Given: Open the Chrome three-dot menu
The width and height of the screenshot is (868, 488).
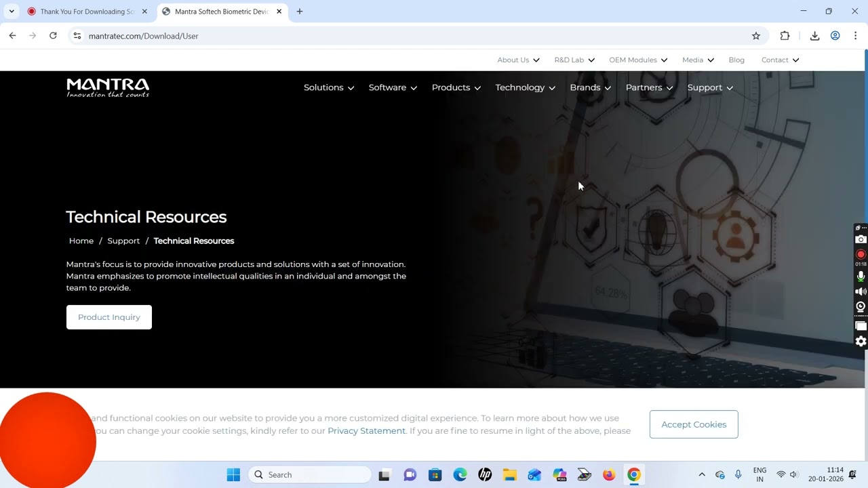Looking at the screenshot, I should point(856,36).
